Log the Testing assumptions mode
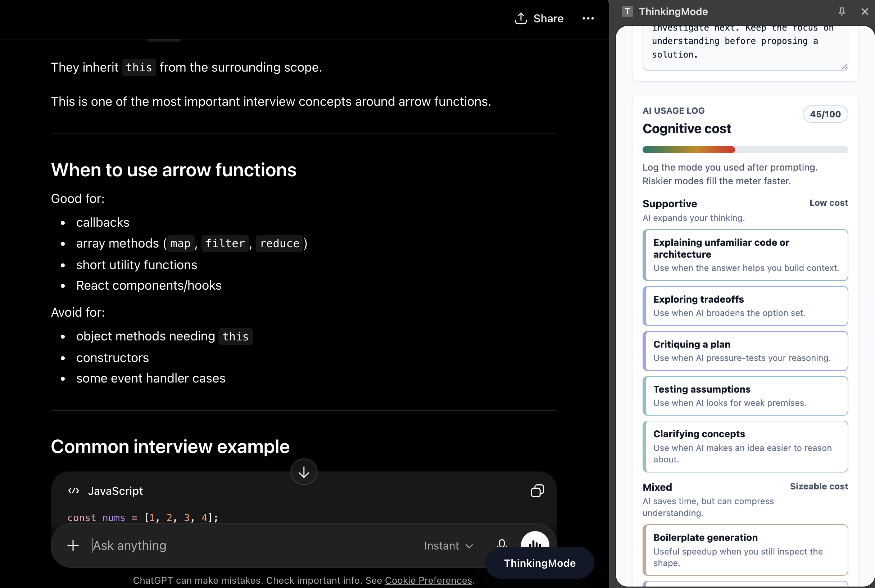 coord(745,396)
